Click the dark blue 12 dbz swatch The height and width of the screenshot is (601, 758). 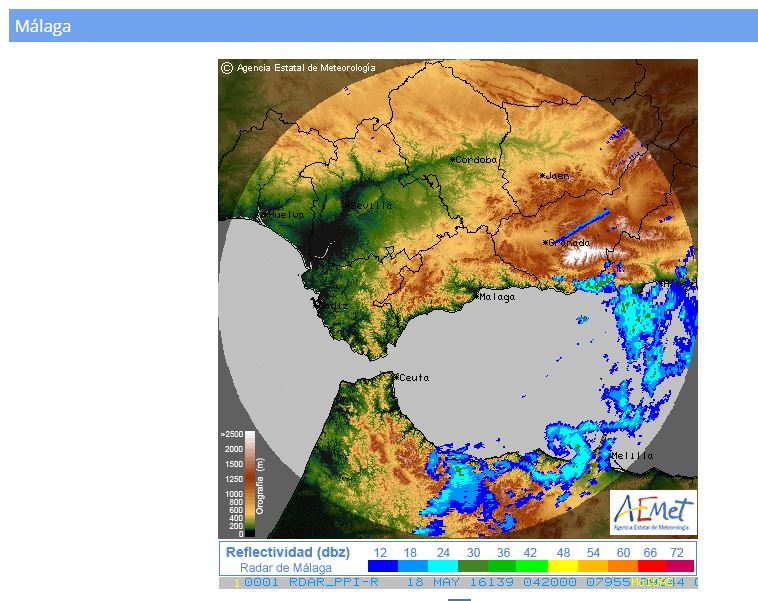click(383, 566)
